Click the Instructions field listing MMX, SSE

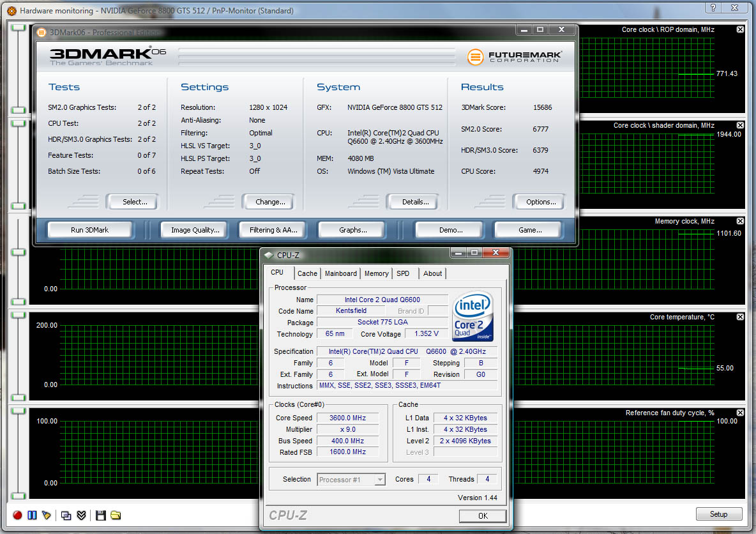click(407, 385)
